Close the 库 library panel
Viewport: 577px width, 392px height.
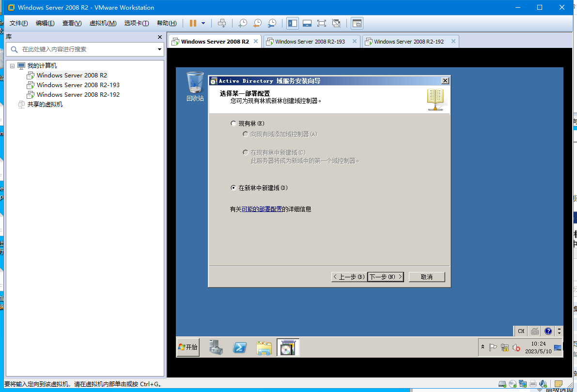tap(160, 37)
